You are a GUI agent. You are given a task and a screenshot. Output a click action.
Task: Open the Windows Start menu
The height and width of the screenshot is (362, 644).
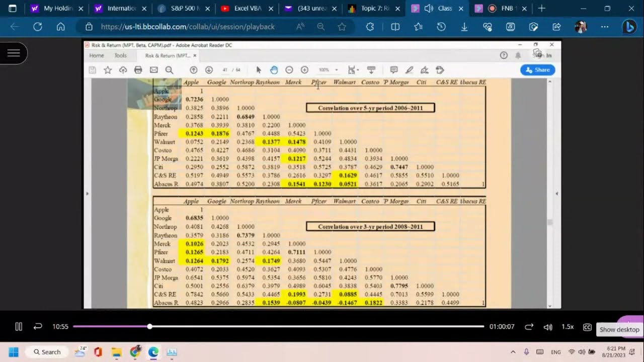[x=14, y=352]
